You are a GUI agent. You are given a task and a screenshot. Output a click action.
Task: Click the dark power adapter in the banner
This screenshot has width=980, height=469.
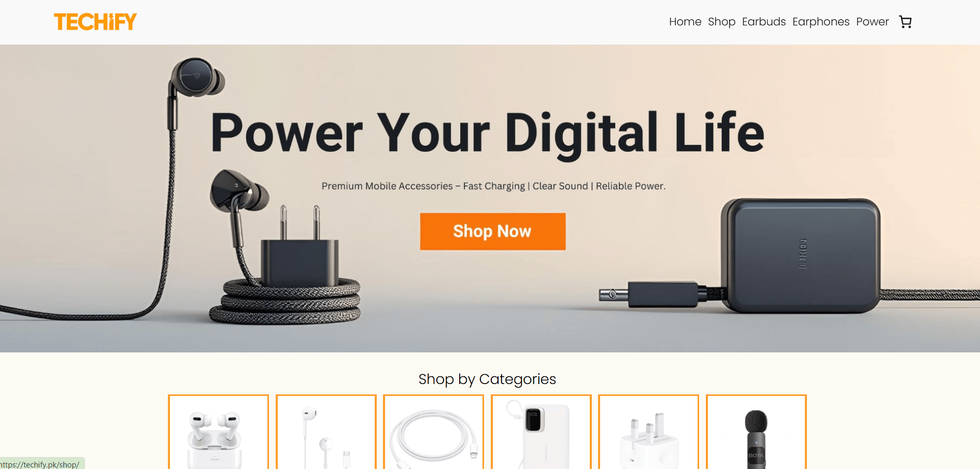[800, 256]
